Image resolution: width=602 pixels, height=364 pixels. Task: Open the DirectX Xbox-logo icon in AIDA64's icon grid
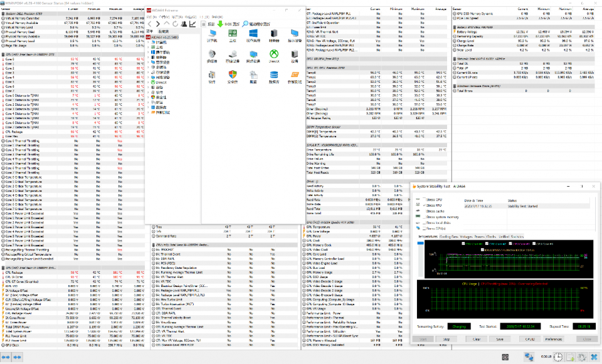point(274,54)
